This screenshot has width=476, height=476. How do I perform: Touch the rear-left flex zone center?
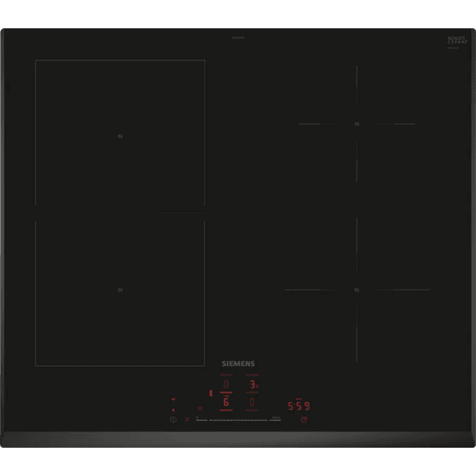coord(120,135)
